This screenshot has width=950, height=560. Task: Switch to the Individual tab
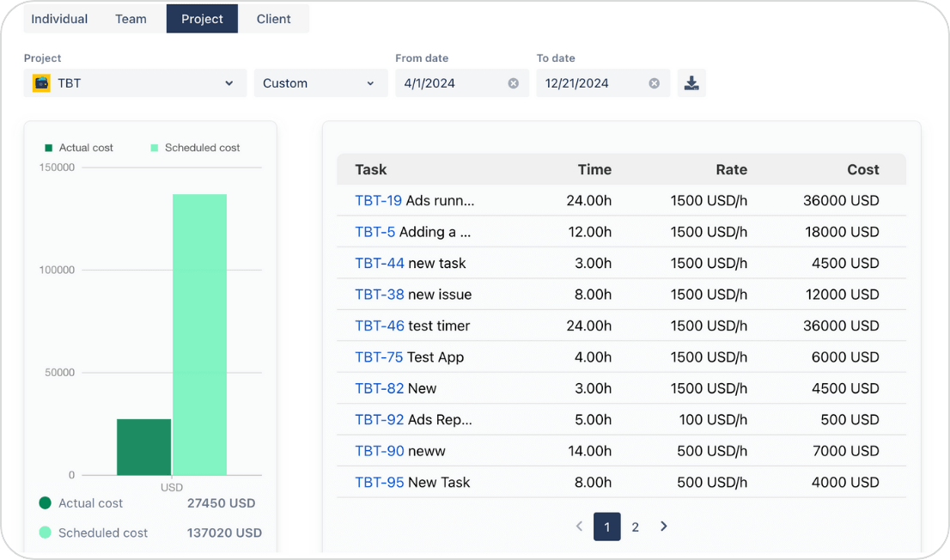tap(59, 18)
